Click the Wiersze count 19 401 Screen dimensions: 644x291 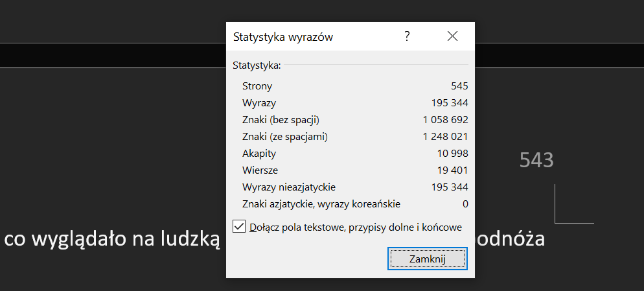(452, 170)
